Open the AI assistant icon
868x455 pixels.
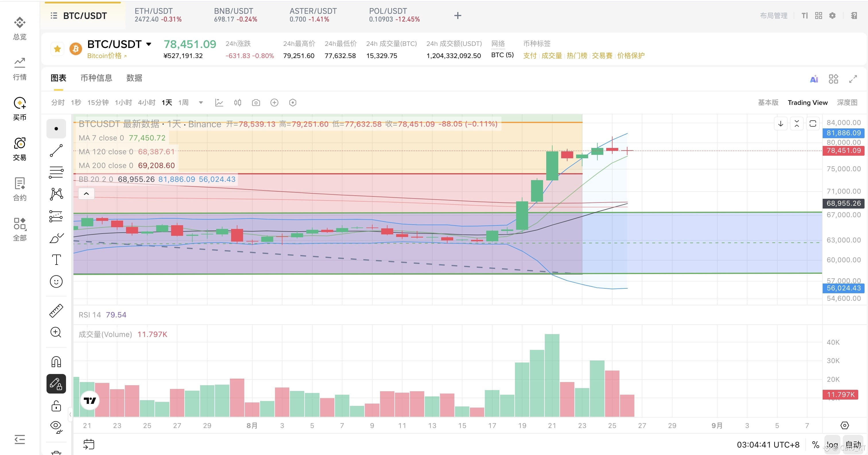tap(814, 79)
